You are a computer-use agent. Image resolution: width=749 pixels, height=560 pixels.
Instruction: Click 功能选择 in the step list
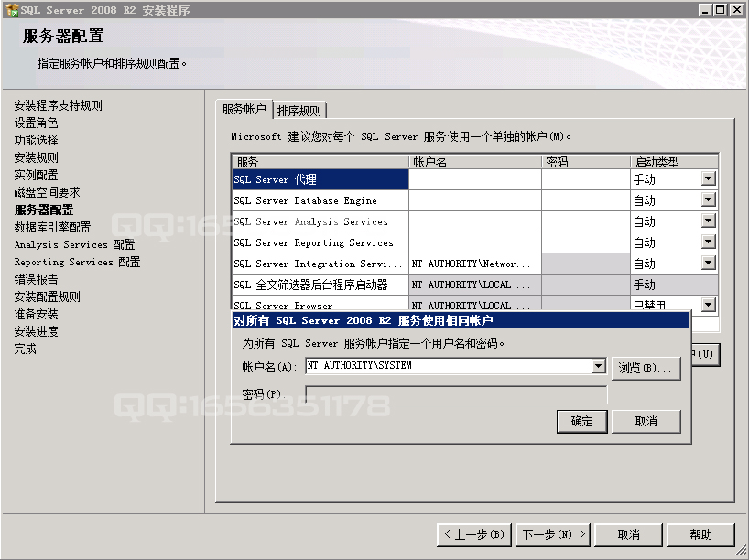[36, 140]
